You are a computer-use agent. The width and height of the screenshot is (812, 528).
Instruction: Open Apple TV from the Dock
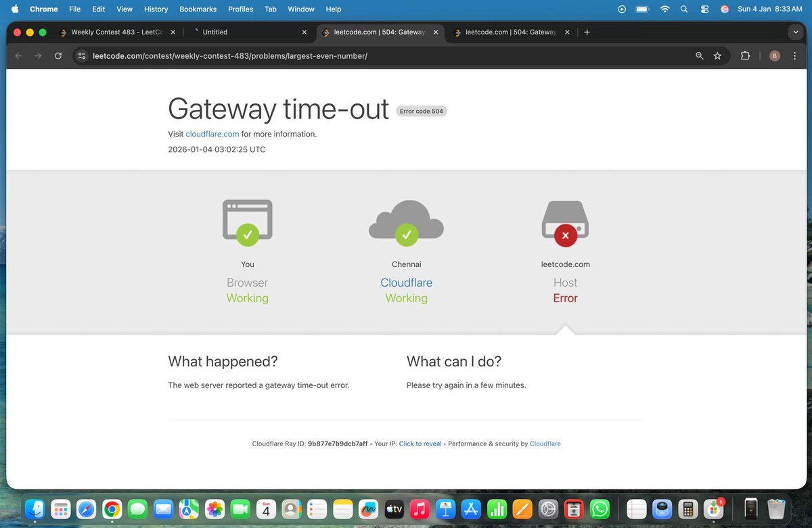click(394, 508)
